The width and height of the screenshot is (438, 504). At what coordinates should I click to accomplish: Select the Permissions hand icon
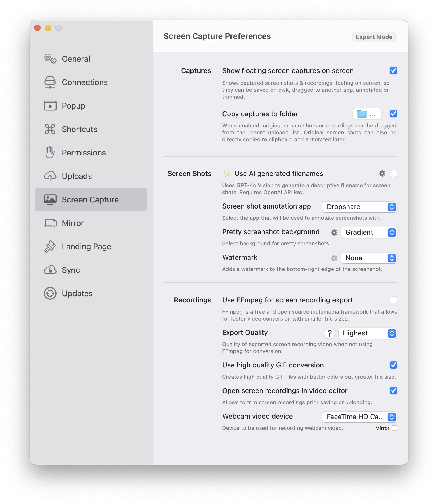[x=50, y=153]
